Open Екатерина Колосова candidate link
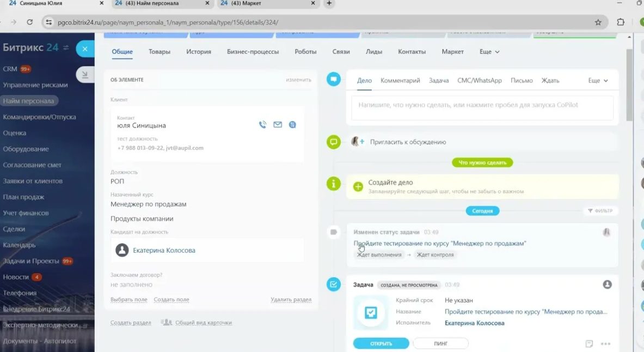Image resolution: width=644 pixels, height=352 pixels. click(x=164, y=251)
